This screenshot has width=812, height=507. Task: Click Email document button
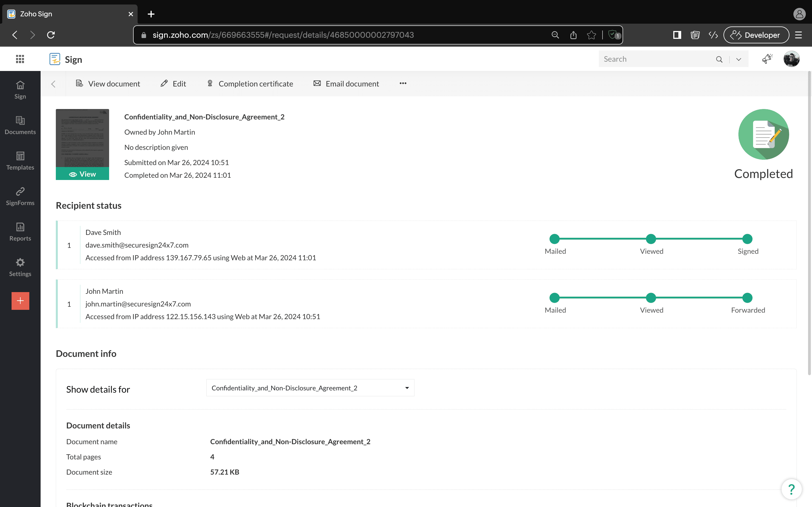click(346, 84)
